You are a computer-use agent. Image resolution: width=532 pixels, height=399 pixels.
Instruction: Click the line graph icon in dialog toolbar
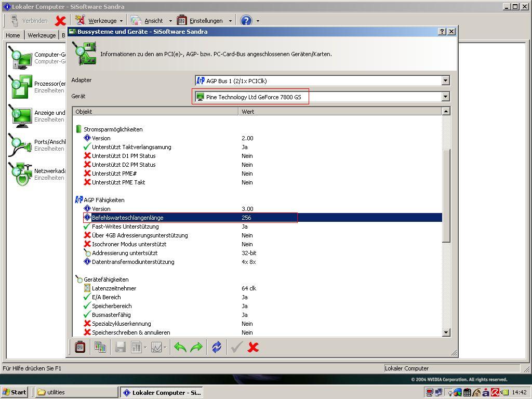[156, 347]
